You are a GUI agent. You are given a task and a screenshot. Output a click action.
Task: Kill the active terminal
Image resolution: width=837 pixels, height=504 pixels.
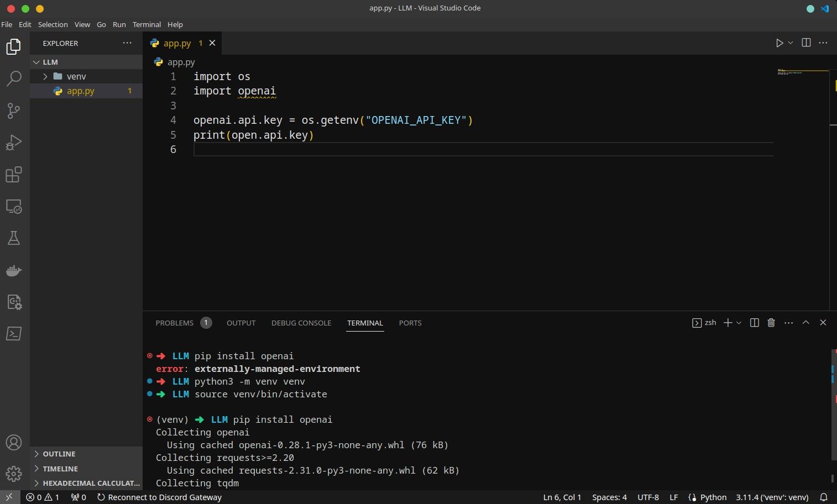point(771,323)
